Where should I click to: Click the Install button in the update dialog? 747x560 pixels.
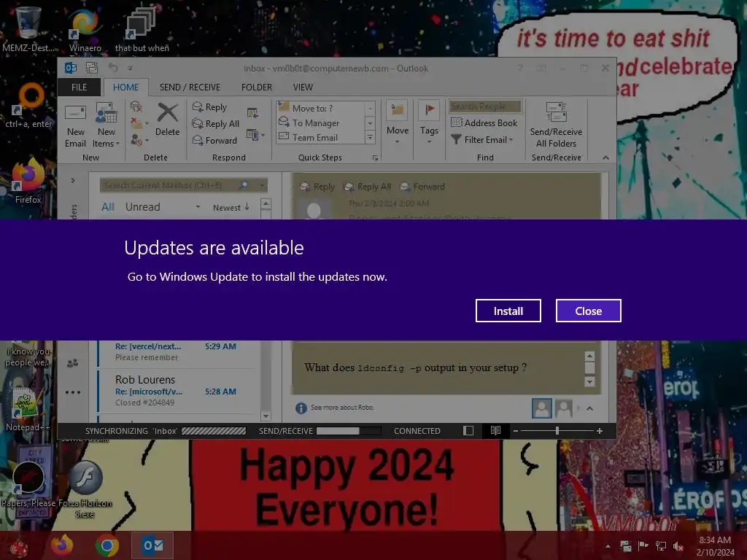tap(508, 311)
